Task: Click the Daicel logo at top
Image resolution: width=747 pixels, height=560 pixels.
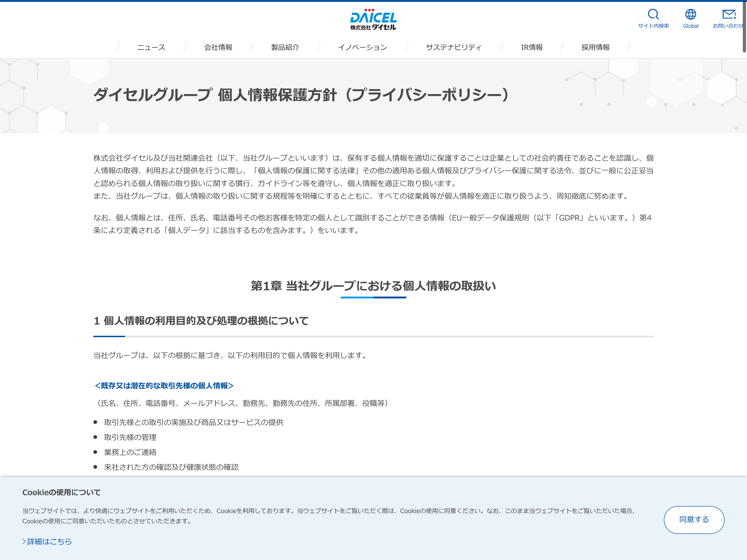Action: pyautogui.click(x=373, y=20)
